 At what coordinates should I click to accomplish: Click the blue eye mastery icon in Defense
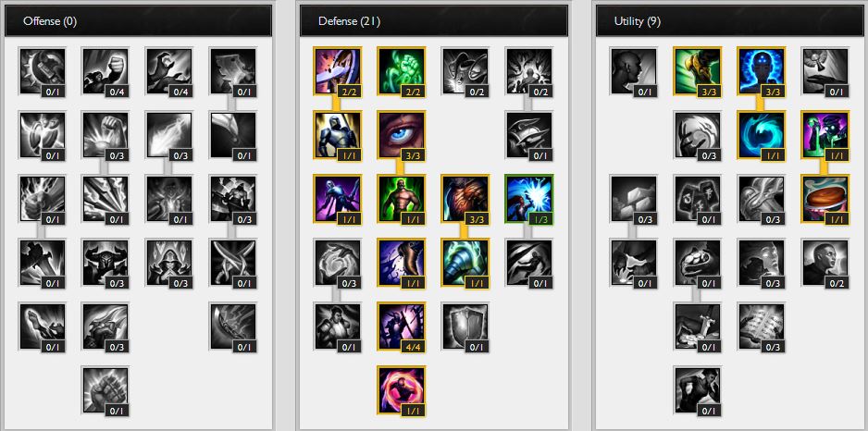(x=402, y=135)
